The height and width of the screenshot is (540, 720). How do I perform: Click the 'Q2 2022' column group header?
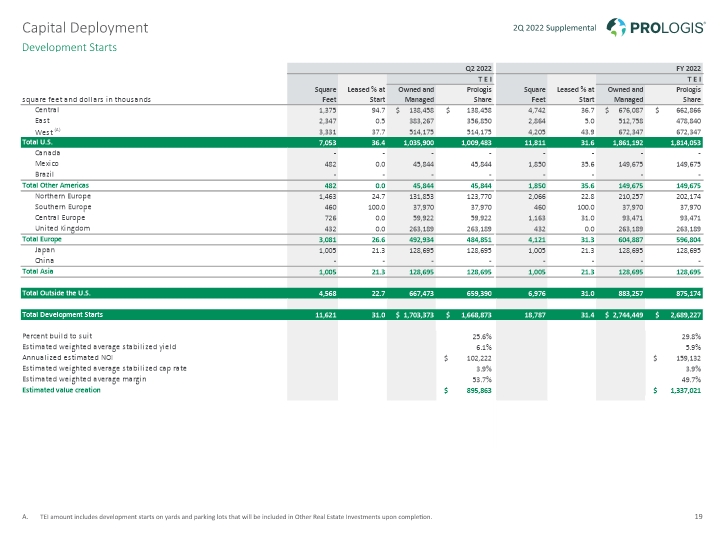click(478, 68)
